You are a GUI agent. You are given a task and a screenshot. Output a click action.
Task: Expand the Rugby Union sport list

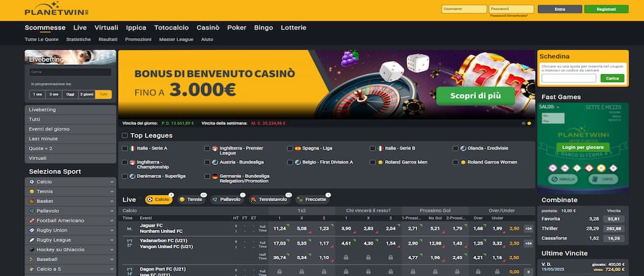point(112,231)
